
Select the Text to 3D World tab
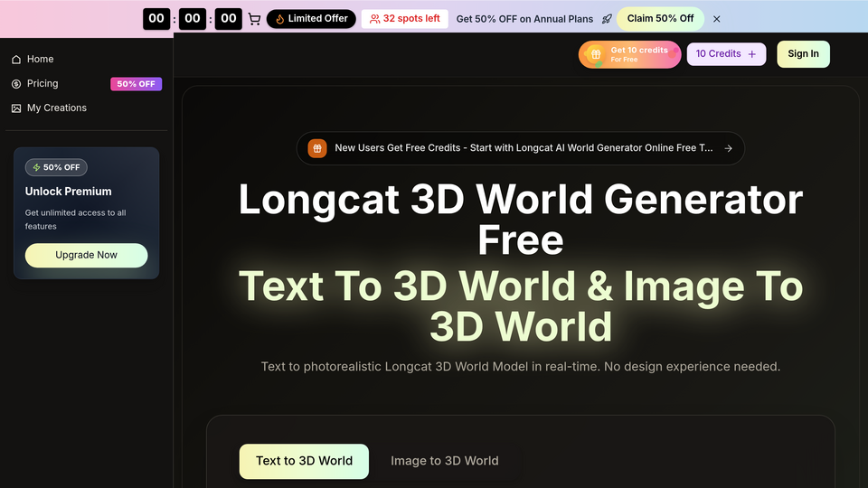[304, 461]
